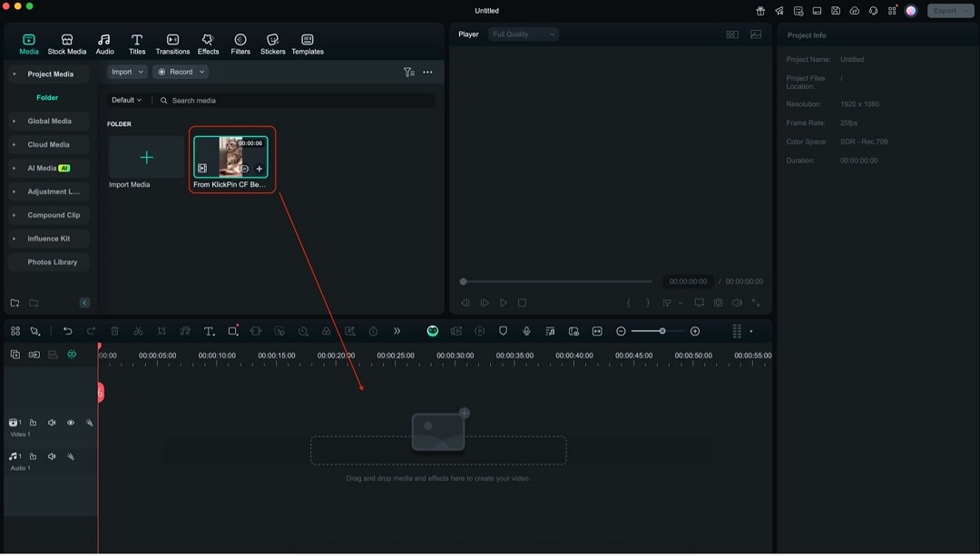Click the Import Media plus tile
This screenshot has width=980, height=556.
[x=146, y=158]
